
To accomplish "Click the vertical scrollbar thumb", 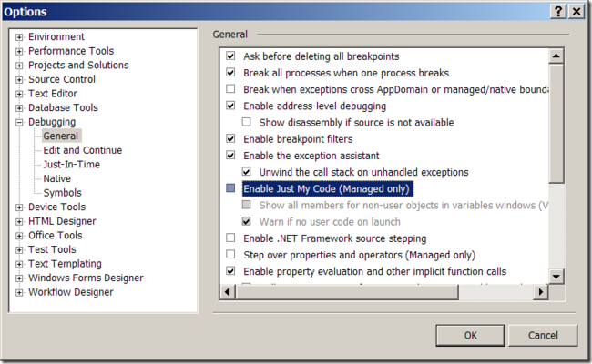I will [x=556, y=124].
